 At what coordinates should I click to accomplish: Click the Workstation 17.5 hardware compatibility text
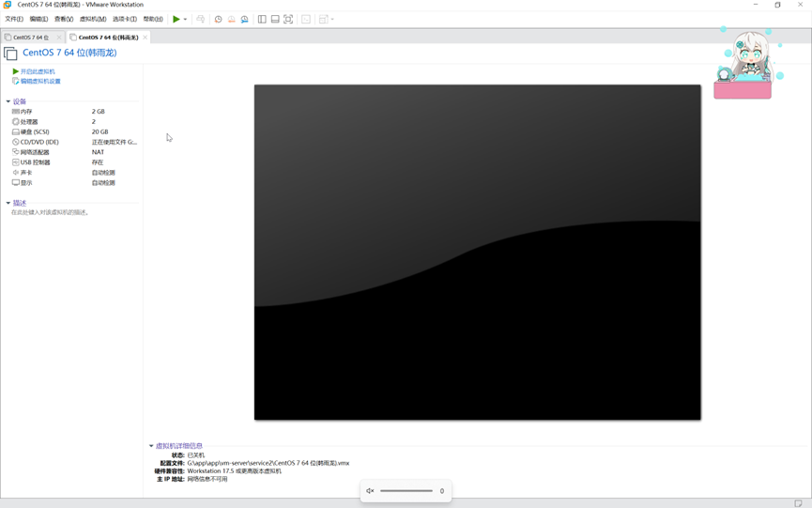tap(235, 471)
